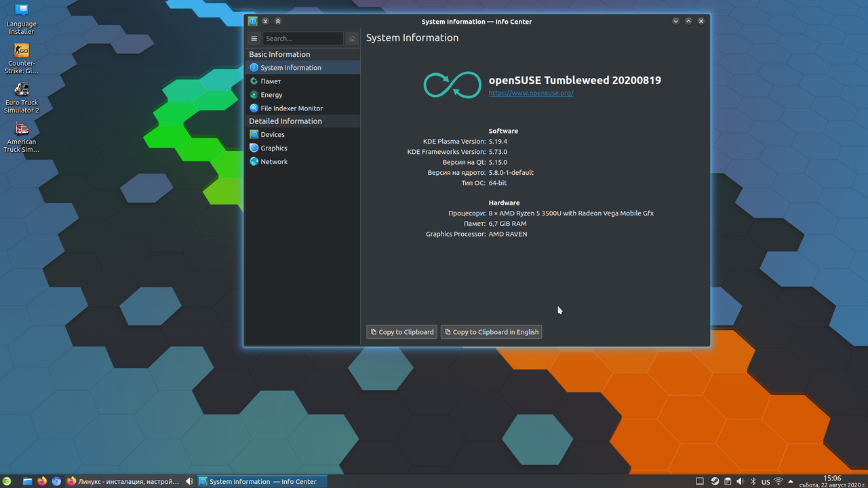Expand hidden system tray icons arrow
868x488 pixels.
791,482
